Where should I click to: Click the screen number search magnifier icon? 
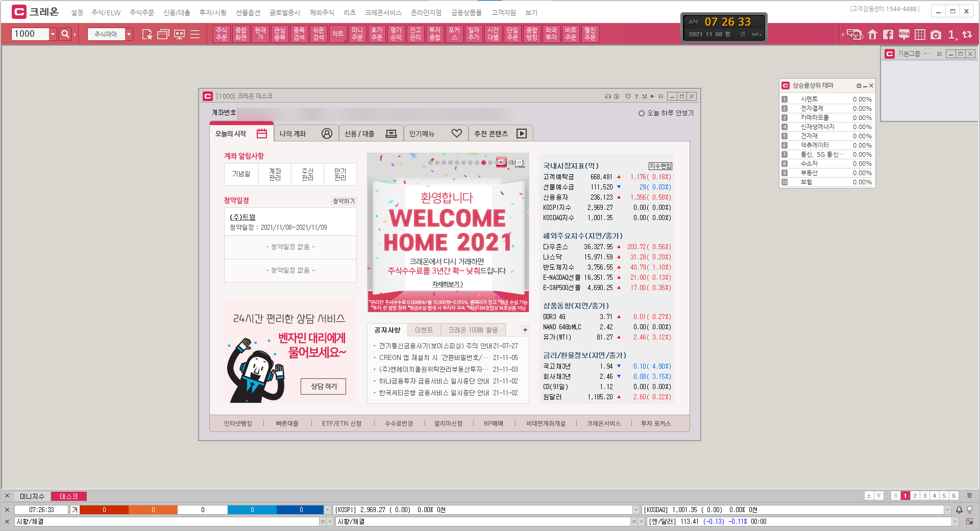(x=65, y=34)
